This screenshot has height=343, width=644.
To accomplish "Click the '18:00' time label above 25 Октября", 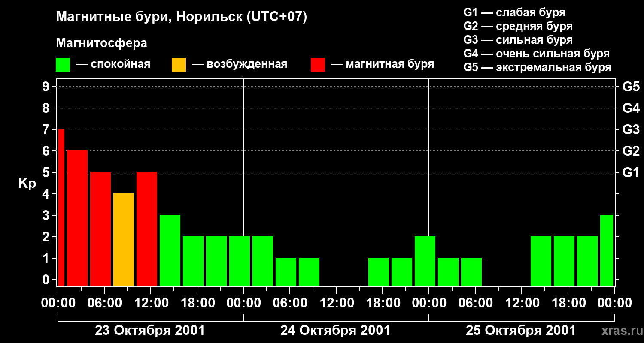I will [568, 303].
